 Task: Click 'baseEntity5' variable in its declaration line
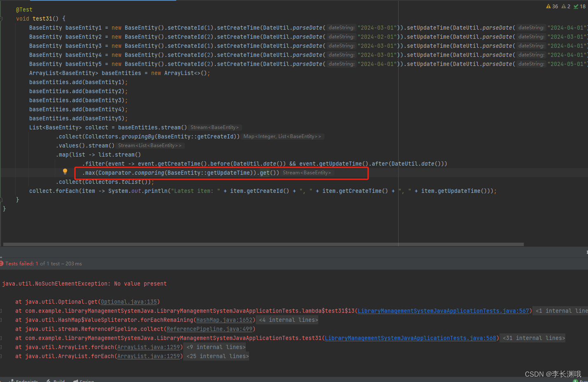pyautogui.click(x=84, y=64)
